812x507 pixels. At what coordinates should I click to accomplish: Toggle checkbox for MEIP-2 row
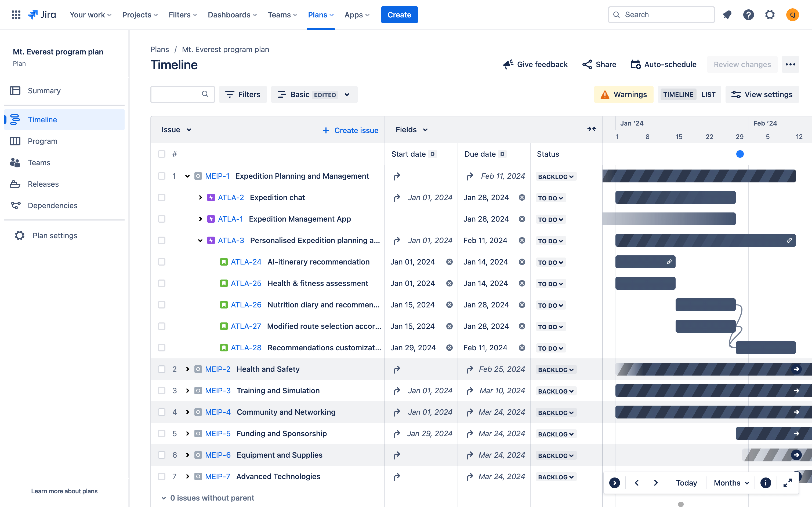click(161, 369)
